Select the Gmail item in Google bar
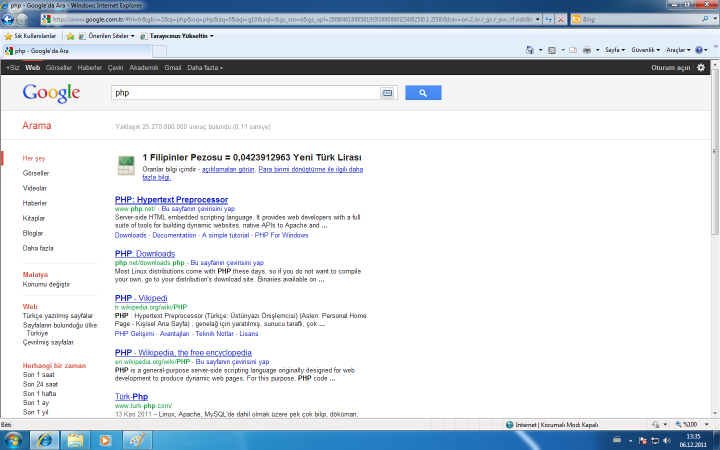 coord(173,67)
